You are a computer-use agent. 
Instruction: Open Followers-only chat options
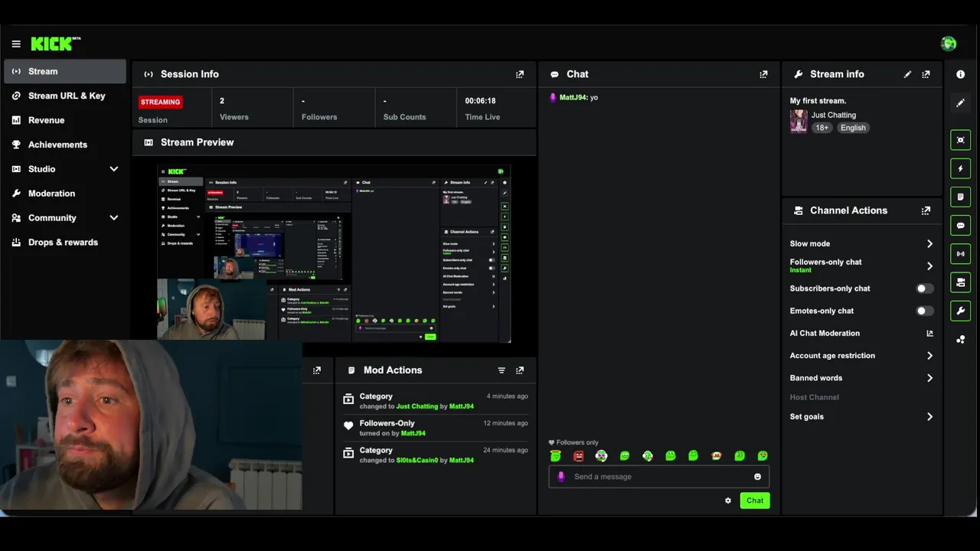pyautogui.click(x=861, y=266)
